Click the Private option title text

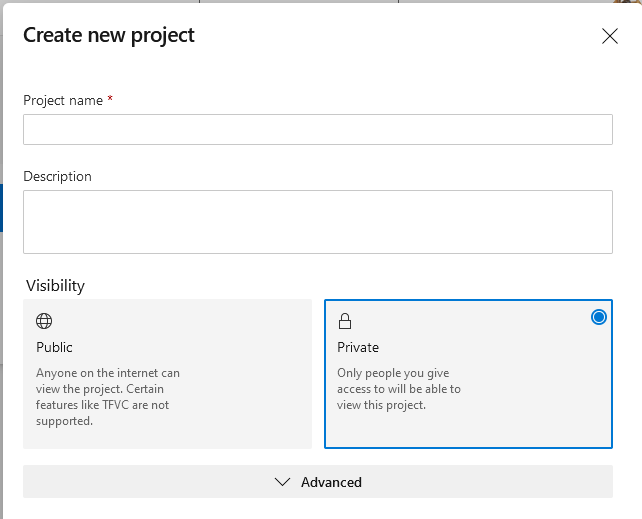pyautogui.click(x=358, y=347)
